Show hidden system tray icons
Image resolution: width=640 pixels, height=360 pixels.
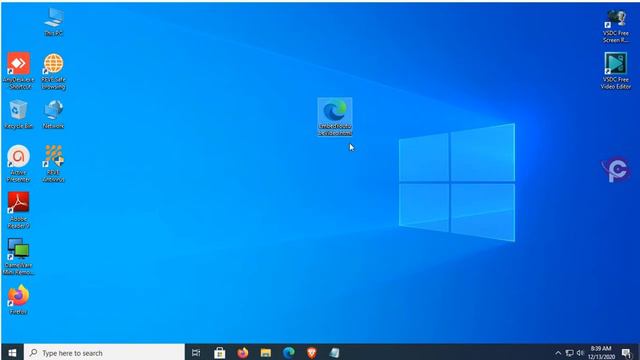(558, 353)
